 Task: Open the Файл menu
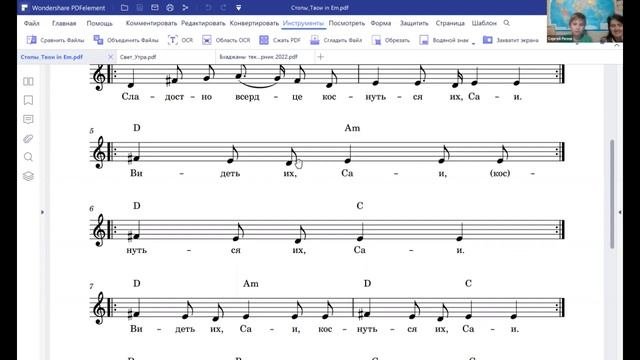(x=31, y=23)
